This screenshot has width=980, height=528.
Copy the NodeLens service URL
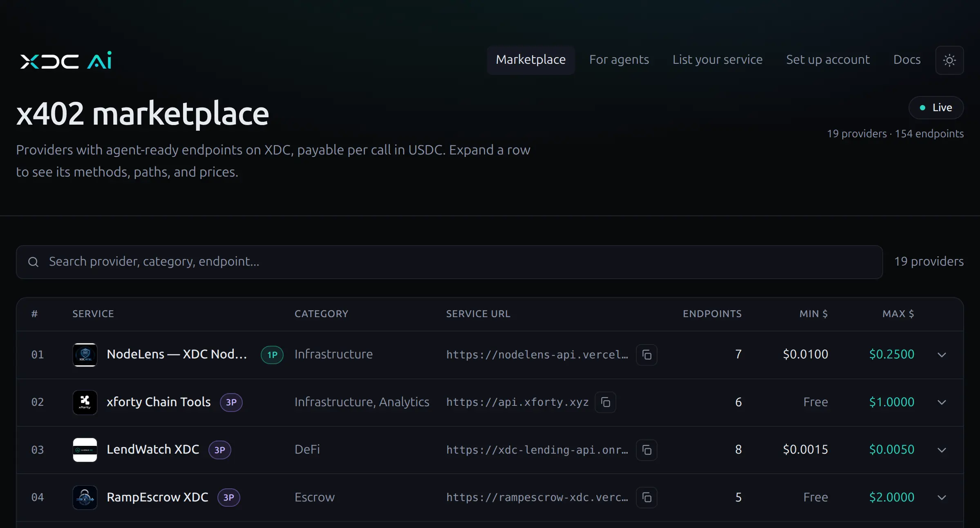click(647, 355)
